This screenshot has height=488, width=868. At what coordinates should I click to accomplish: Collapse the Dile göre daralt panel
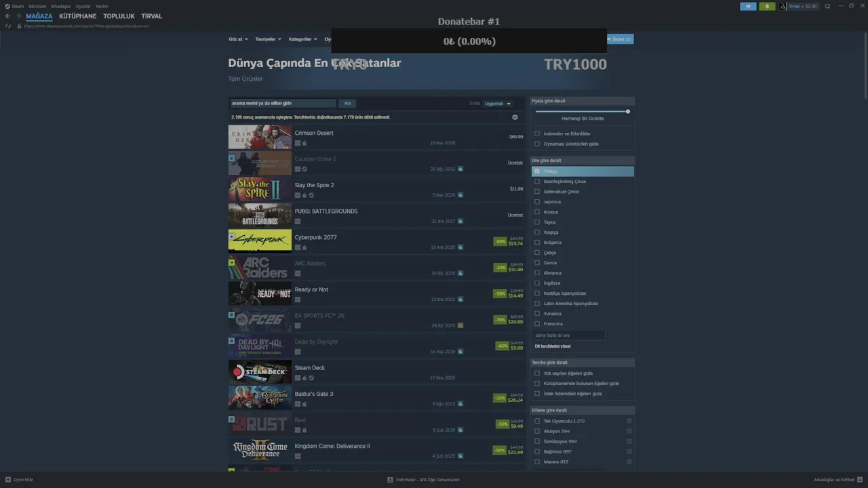(583, 161)
